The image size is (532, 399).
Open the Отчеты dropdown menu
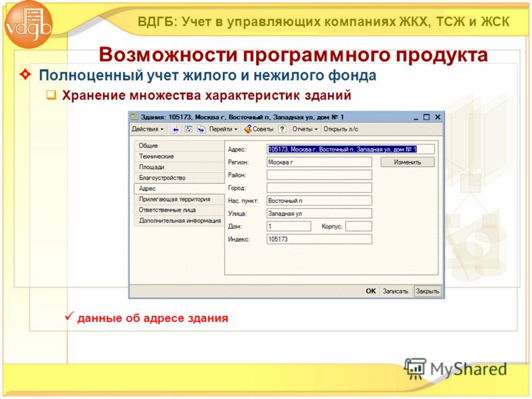[x=305, y=129]
